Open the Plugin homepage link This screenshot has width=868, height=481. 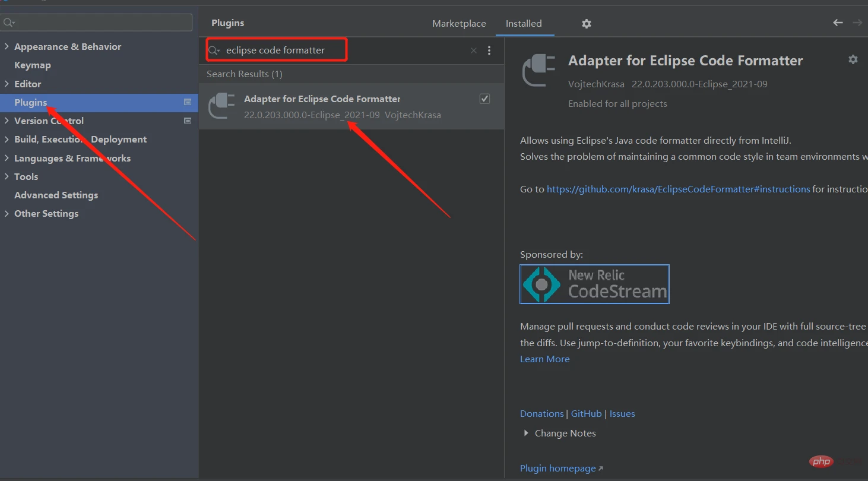pos(561,468)
